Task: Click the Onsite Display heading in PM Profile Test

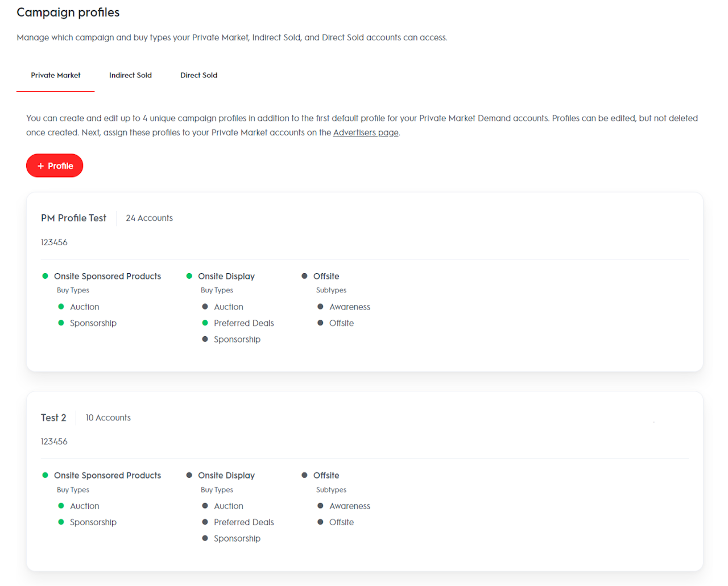Action: [x=226, y=276]
